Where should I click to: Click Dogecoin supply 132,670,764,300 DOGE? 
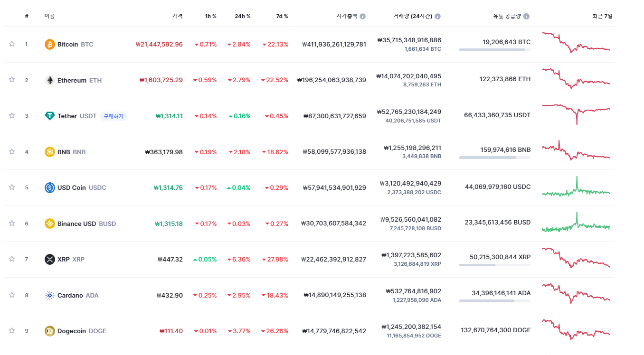tap(496, 330)
